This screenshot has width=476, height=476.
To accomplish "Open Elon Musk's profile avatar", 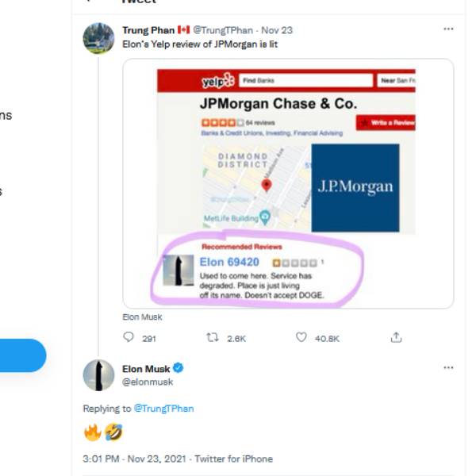I will click(x=98, y=374).
